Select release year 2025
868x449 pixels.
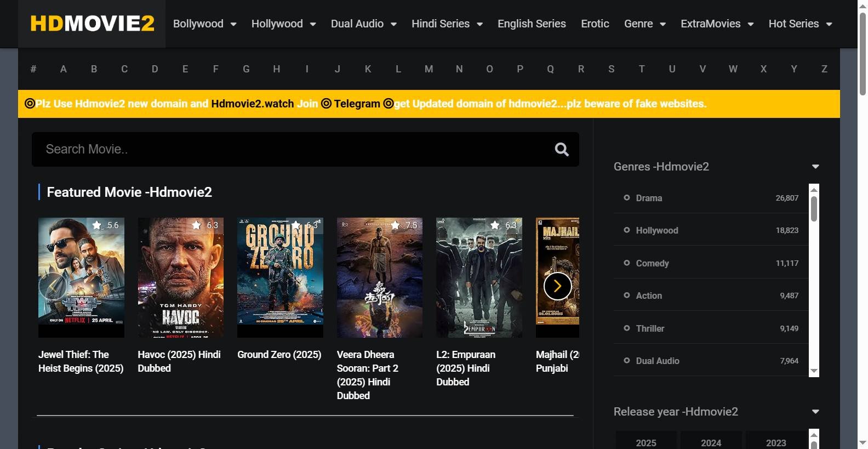click(646, 442)
